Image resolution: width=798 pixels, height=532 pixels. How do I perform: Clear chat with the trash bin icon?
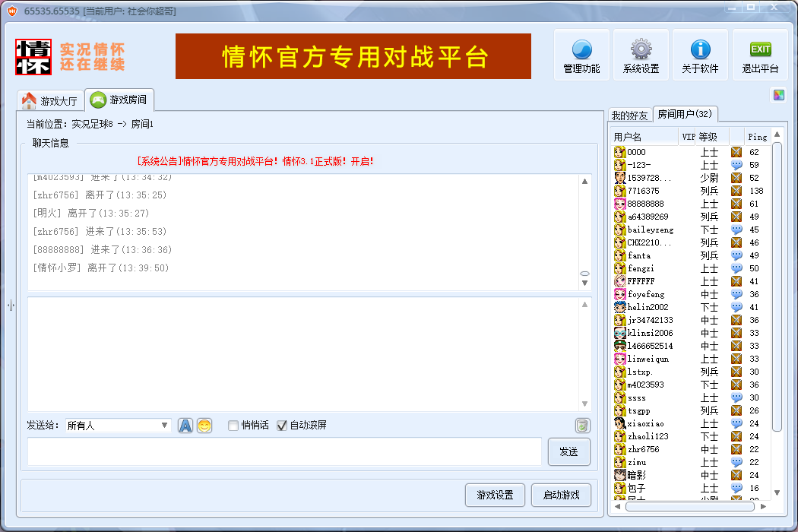click(x=582, y=426)
